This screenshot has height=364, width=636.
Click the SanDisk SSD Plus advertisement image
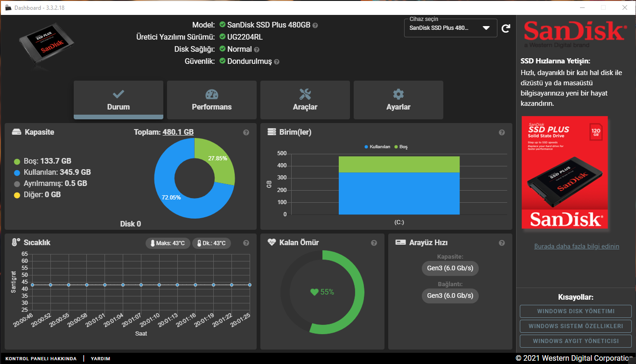[x=565, y=172]
